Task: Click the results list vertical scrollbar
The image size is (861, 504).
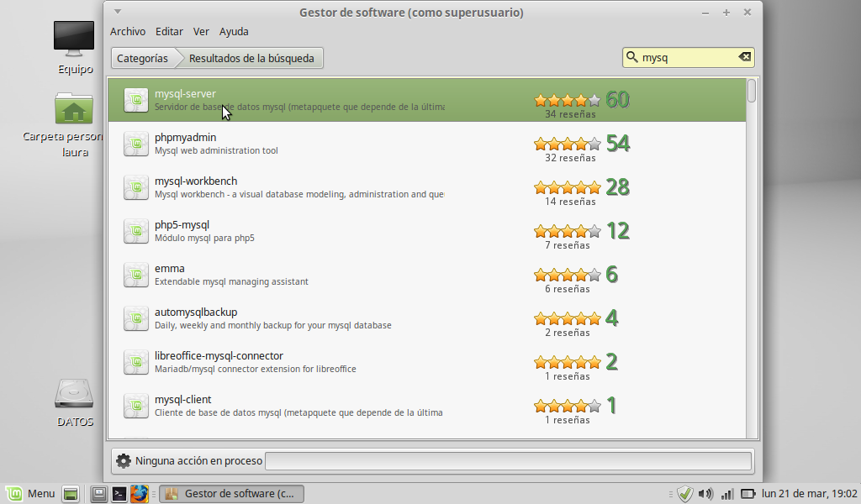Action: [752, 252]
